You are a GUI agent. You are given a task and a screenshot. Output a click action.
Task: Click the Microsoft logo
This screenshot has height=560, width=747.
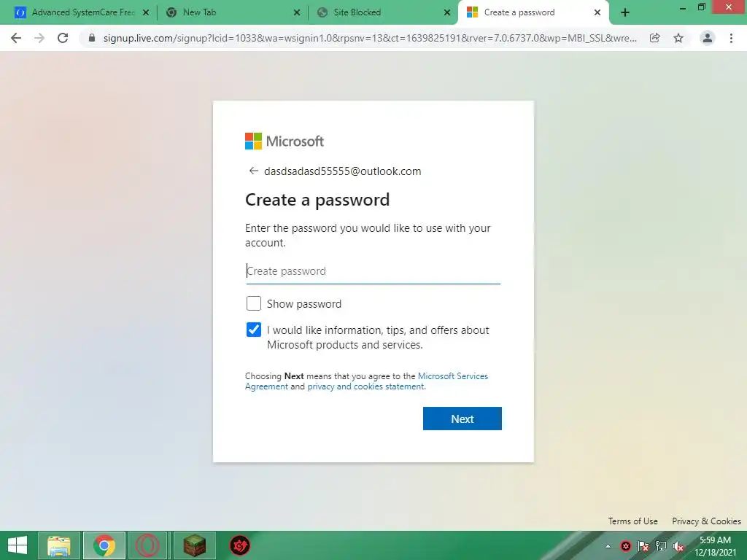(x=285, y=141)
